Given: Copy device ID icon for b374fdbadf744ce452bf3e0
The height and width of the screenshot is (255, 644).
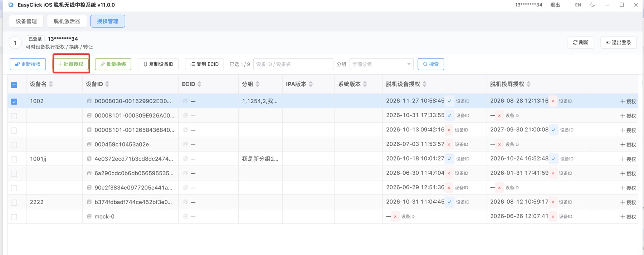Looking at the screenshot, I should tap(89, 202).
